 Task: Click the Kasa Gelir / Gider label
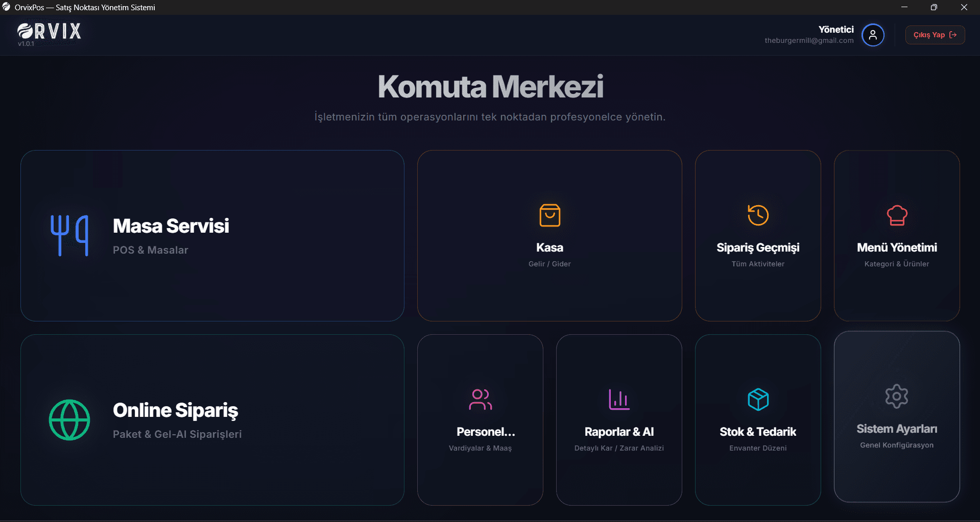549,264
